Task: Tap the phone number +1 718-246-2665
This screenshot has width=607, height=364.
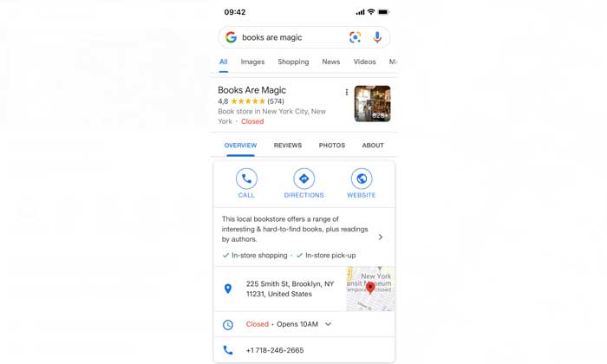Action: coord(275,350)
